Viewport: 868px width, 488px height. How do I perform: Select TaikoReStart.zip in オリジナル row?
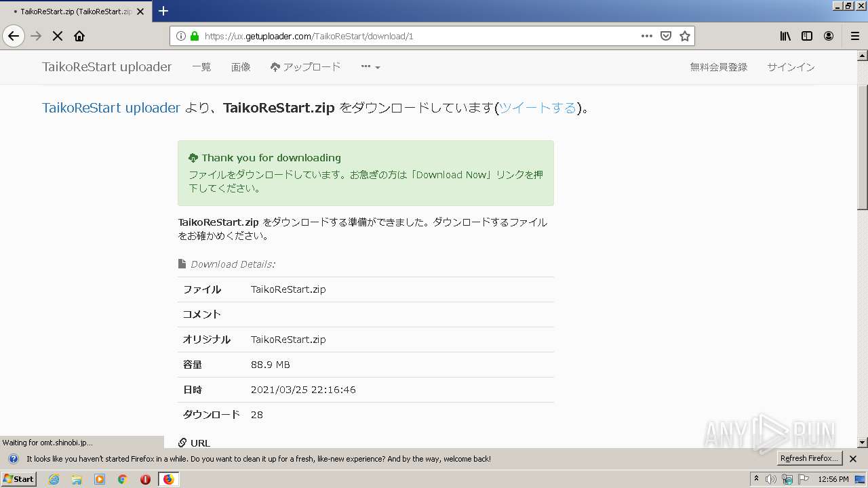click(288, 340)
